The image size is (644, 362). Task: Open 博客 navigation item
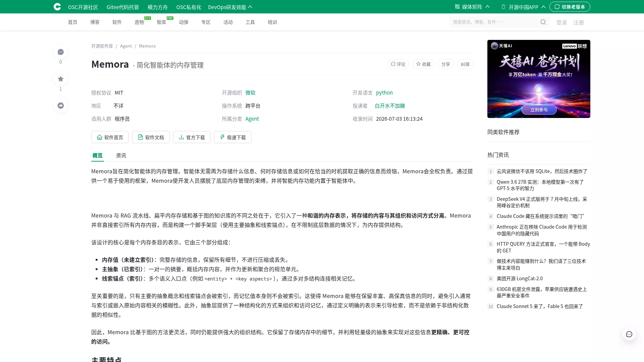point(95,22)
